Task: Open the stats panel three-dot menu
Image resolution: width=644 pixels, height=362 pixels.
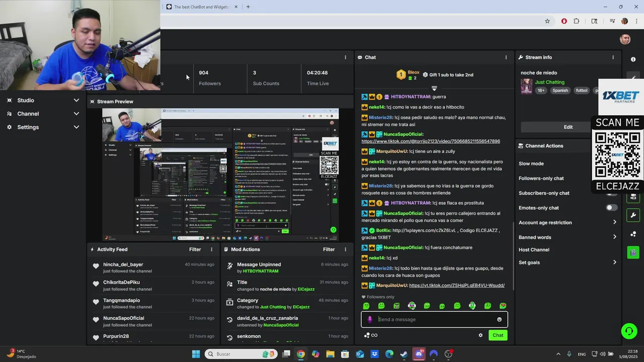Action: click(x=345, y=57)
